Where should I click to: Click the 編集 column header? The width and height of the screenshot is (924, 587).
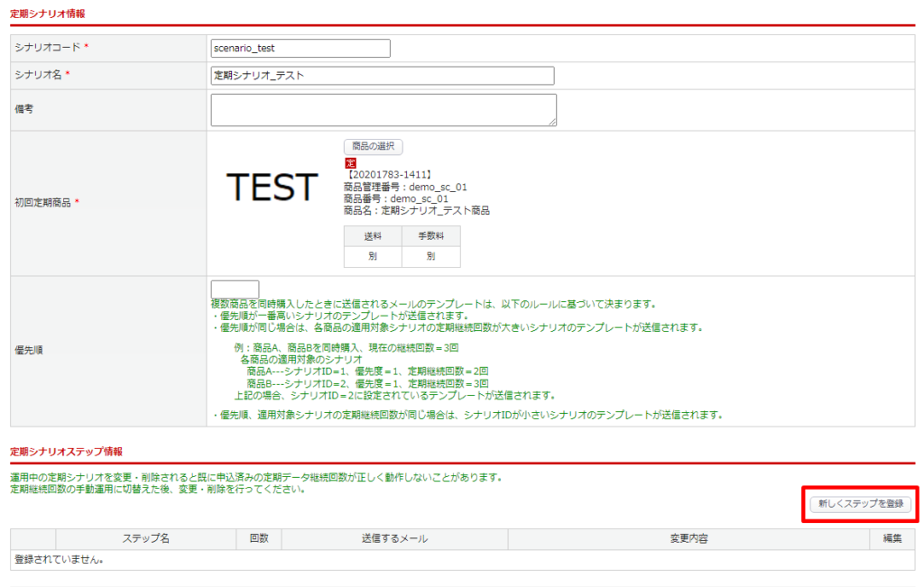coord(892,539)
